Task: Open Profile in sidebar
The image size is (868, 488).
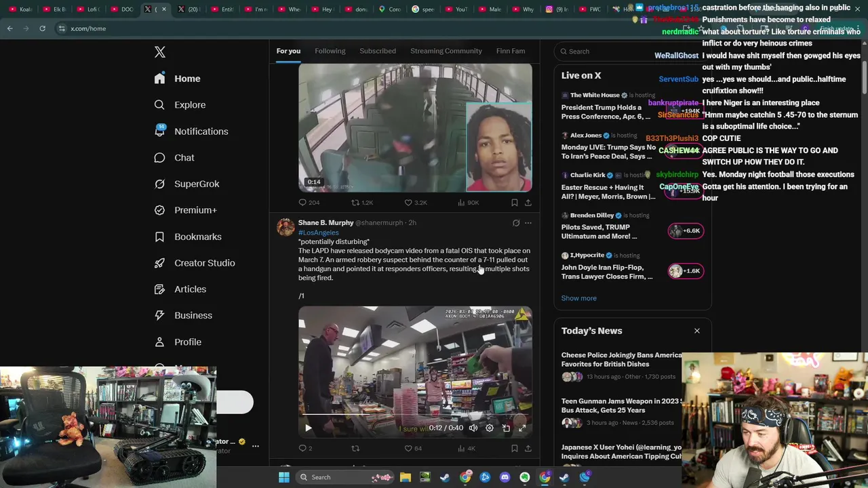Action: pyautogui.click(x=177, y=342)
